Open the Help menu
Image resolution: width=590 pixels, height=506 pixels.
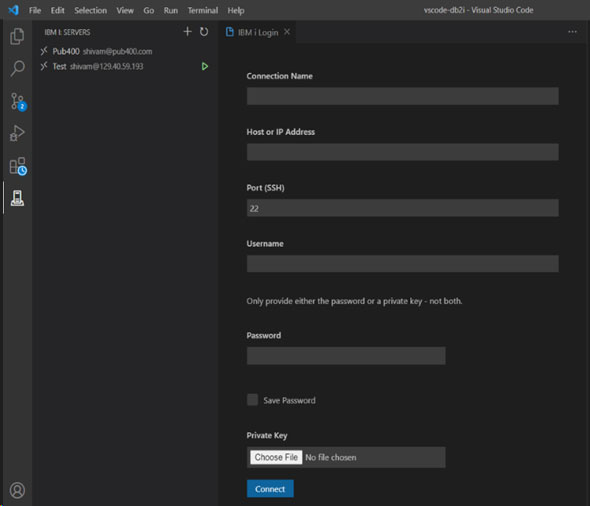coord(236,11)
